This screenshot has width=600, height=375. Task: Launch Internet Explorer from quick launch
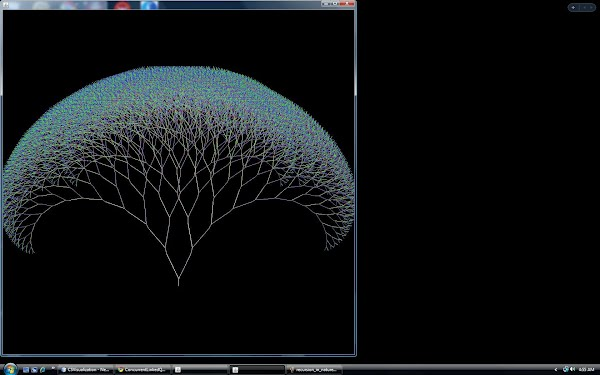click(42, 370)
